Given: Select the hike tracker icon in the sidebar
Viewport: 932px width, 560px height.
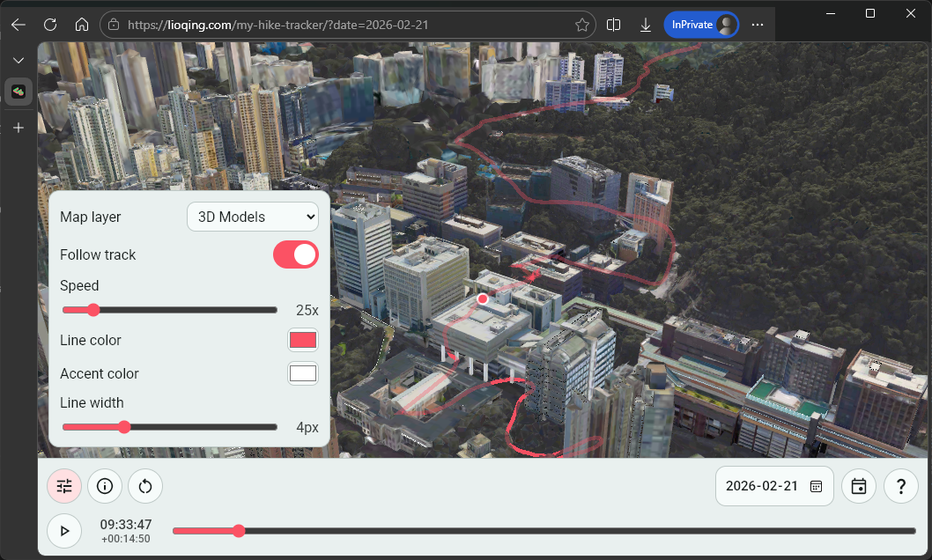Looking at the screenshot, I should tap(18, 91).
